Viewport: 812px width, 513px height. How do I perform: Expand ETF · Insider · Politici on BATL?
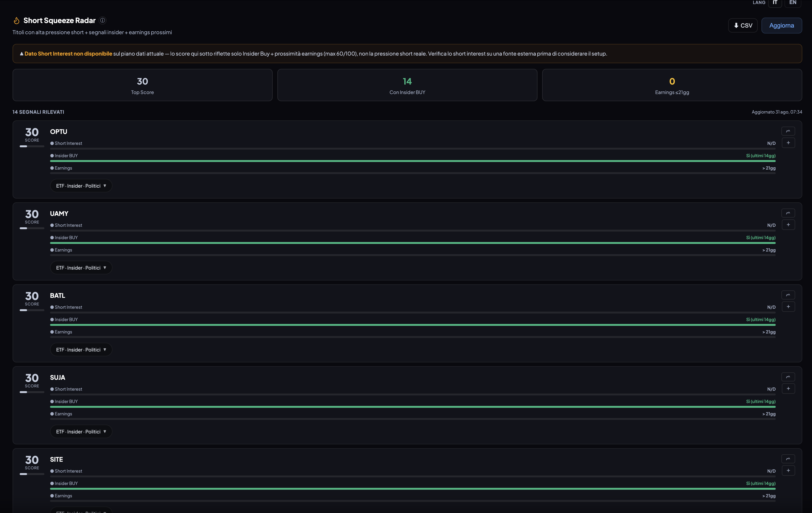click(81, 350)
